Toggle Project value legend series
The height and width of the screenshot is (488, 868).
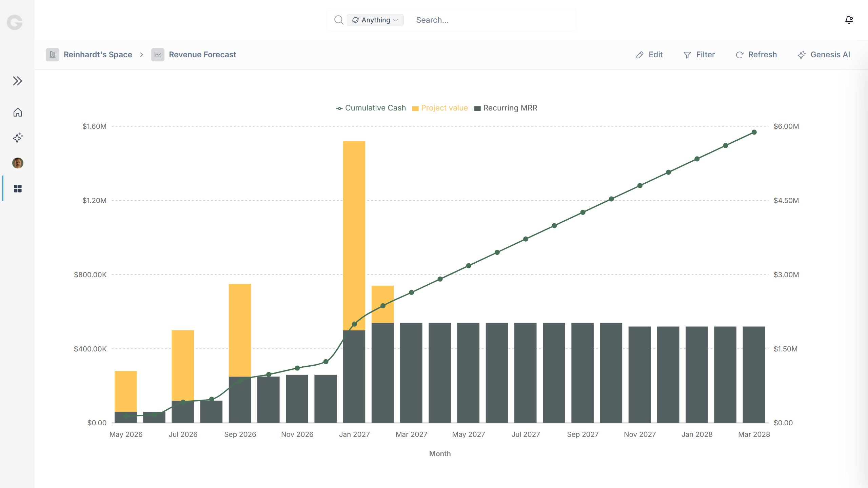click(440, 108)
